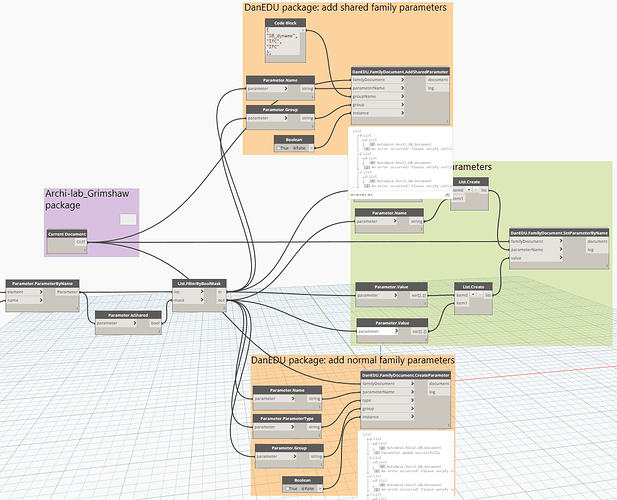Click the Code Block output port arrow
Image resolution: width=617 pixels, height=500 pixels.
click(303, 30)
